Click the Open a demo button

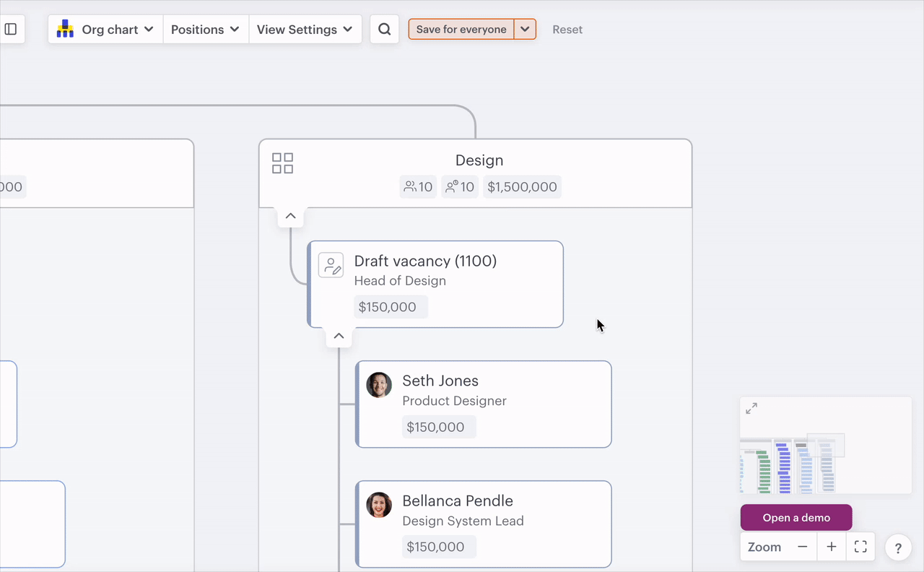tap(796, 518)
